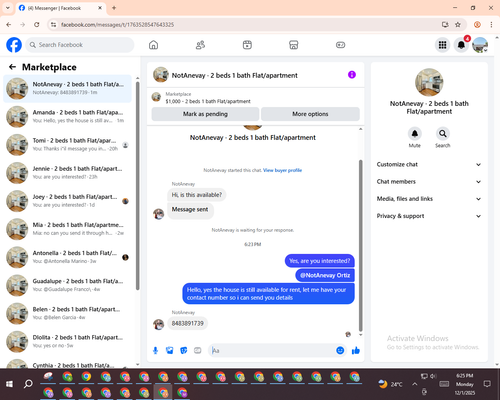Expand the Chat members section
The height and width of the screenshot is (400, 500).
(x=429, y=182)
